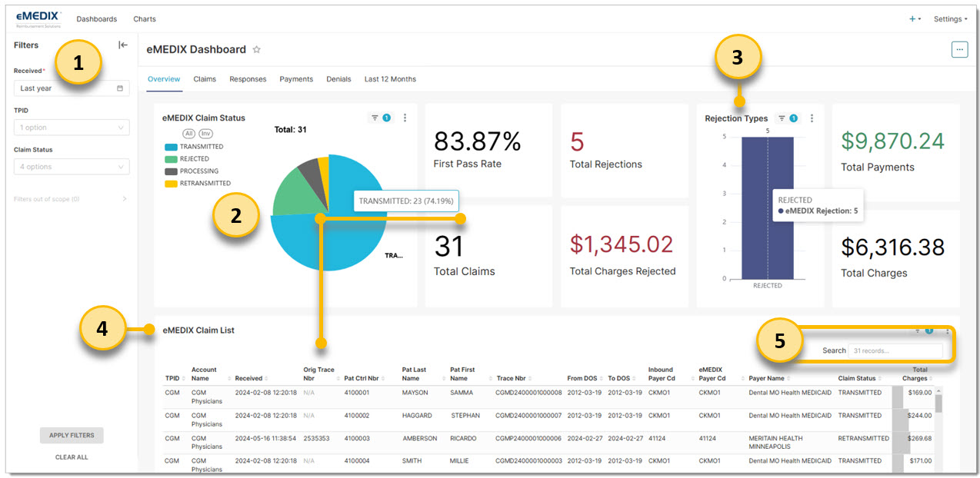Expand Filters out of scope section
The height and width of the screenshot is (478, 980).
tap(72, 199)
